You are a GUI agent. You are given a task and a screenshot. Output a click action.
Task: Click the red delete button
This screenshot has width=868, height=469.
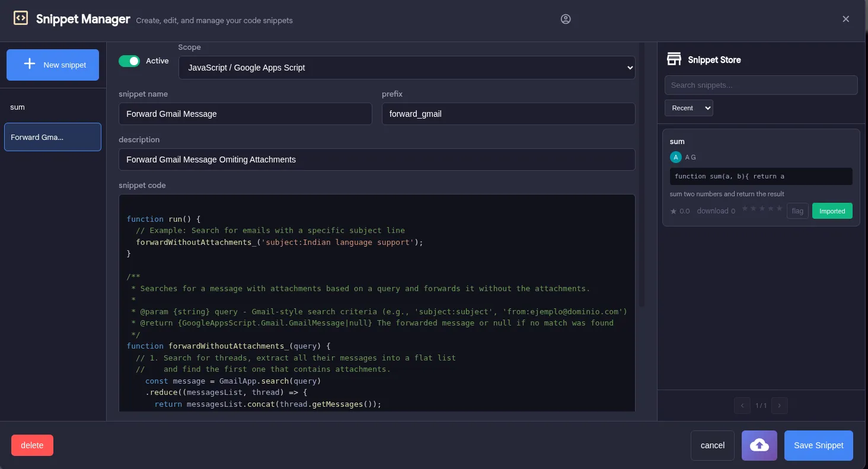point(32,445)
